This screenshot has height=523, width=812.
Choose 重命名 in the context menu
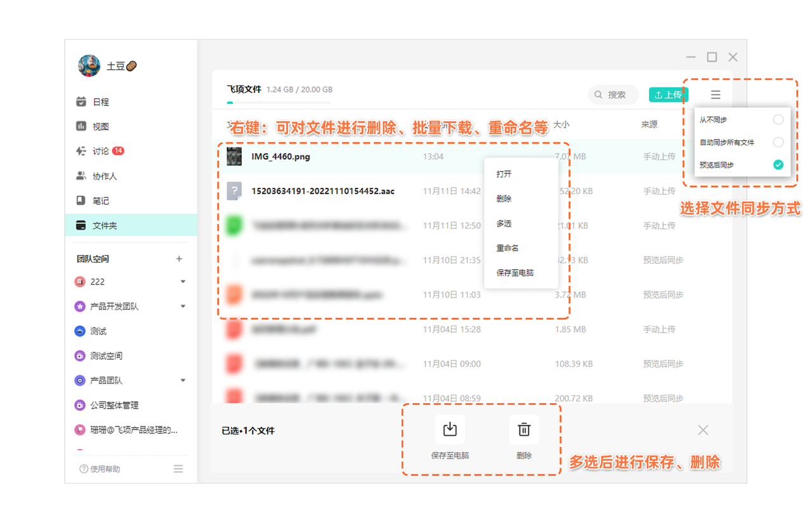coord(507,248)
